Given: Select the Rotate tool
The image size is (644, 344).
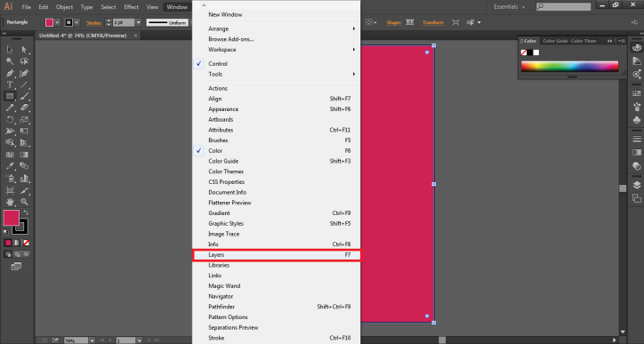Looking at the screenshot, I should [x=10, y=120].
